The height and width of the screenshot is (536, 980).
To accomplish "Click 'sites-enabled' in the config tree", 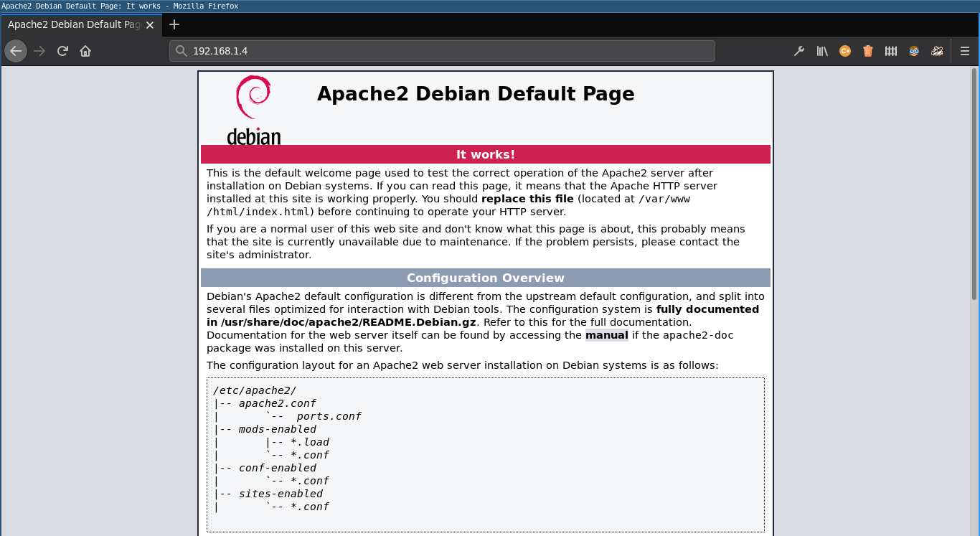I will [x=281, y=494].
